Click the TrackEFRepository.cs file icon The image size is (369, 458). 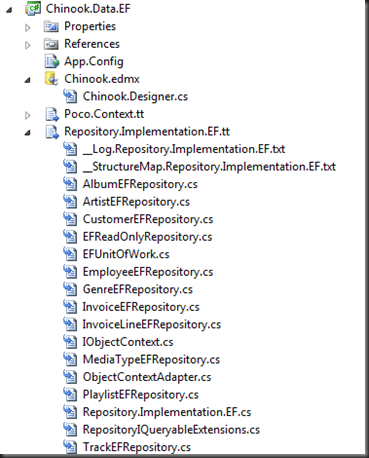click(70, 447)
